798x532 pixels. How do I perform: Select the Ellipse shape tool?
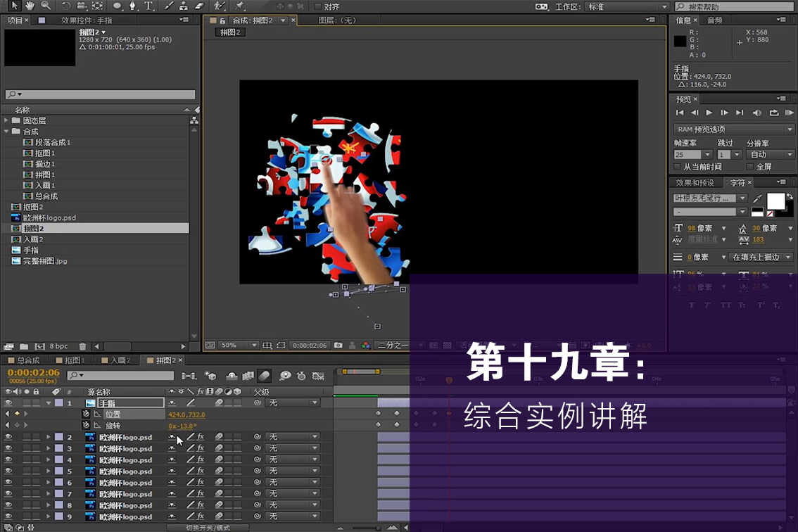click(x=118, y=6)
